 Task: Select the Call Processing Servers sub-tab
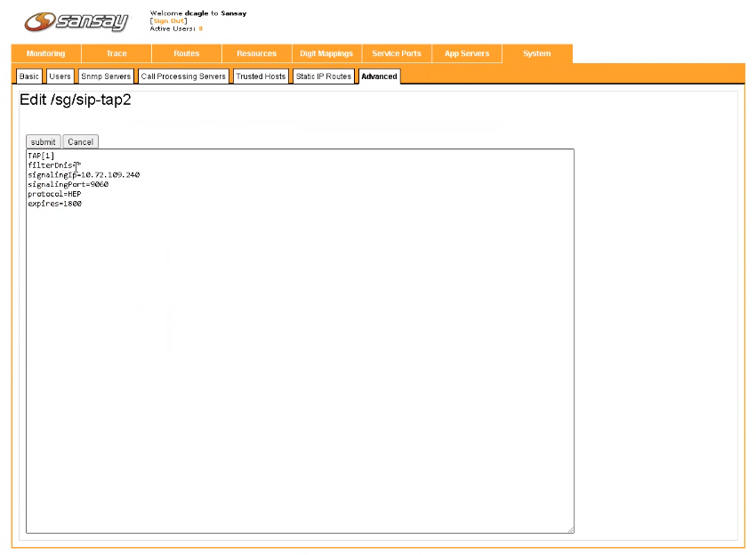(182, 76)
